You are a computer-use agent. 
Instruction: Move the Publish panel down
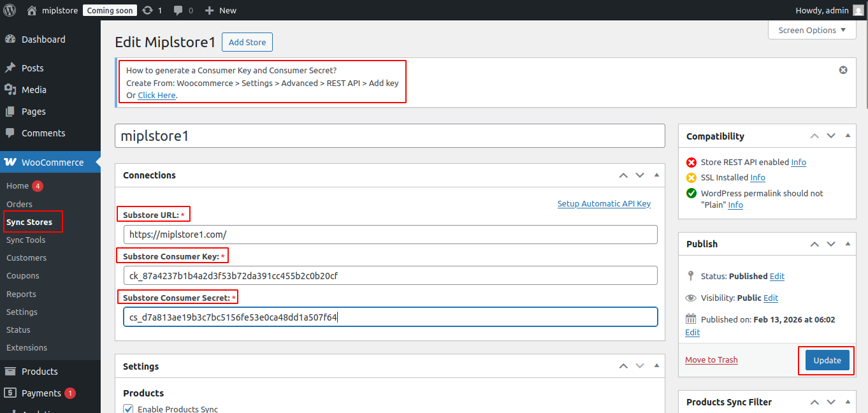click(x=831, y=244)
